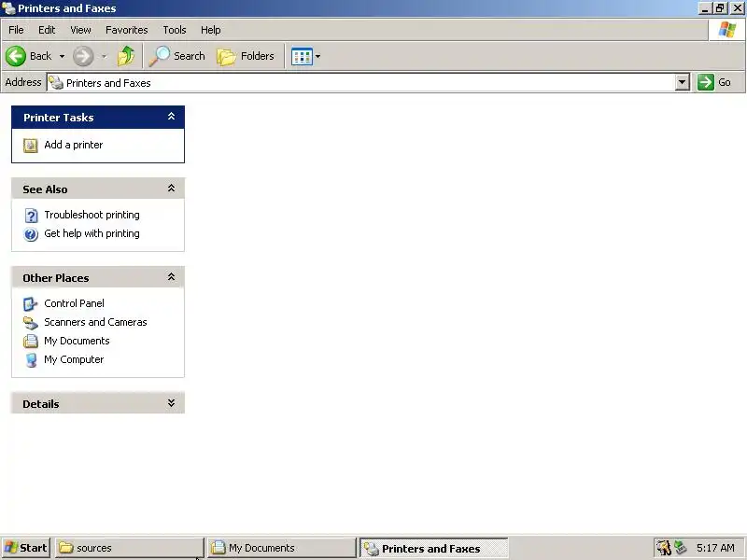
Task: Click the printer icon in address bar
Action: click(x=56, y=83)
